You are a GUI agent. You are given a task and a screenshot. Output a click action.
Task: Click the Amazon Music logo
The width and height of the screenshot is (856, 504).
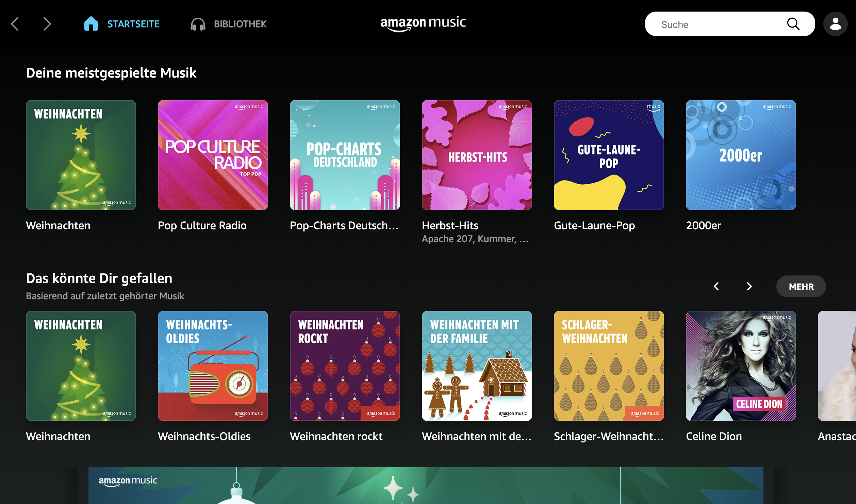click(423, 23)
